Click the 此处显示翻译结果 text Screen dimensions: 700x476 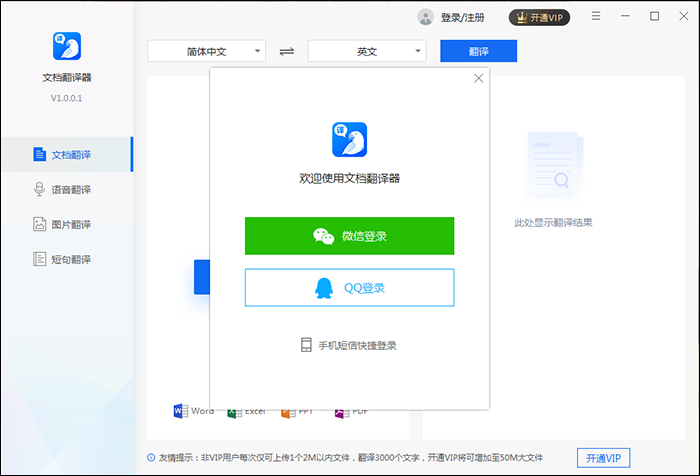[553, 222]
